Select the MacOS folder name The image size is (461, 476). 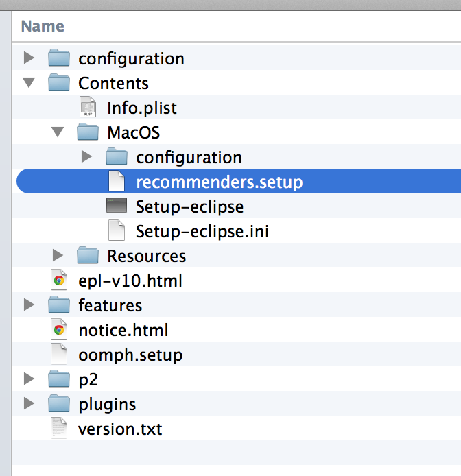pos(134,132)
